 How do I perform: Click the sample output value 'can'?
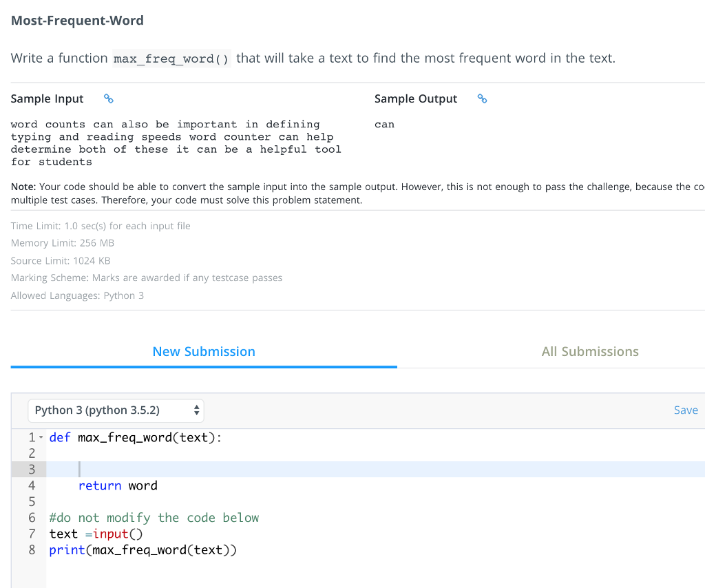pyautogui.click(x=384, y=125)
